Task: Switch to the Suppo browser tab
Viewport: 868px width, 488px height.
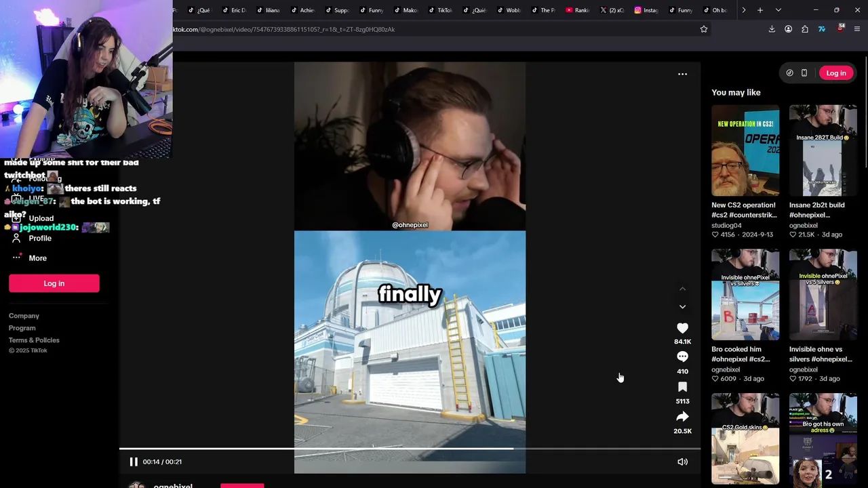Action: [337, 10]
